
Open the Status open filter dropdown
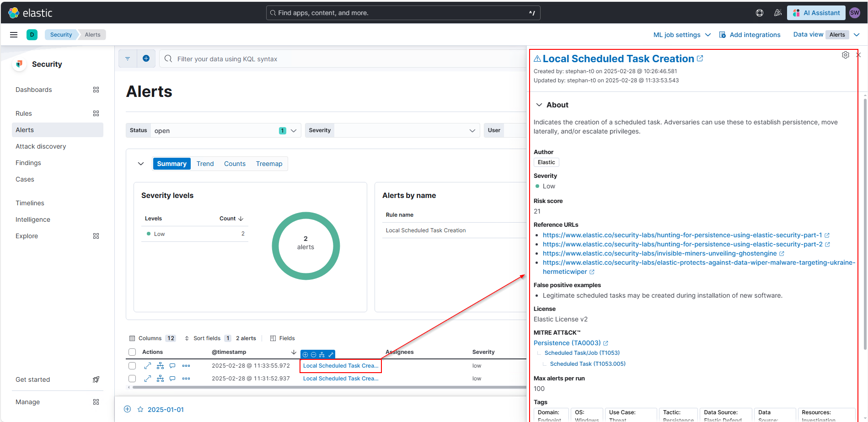coord(213,130)
